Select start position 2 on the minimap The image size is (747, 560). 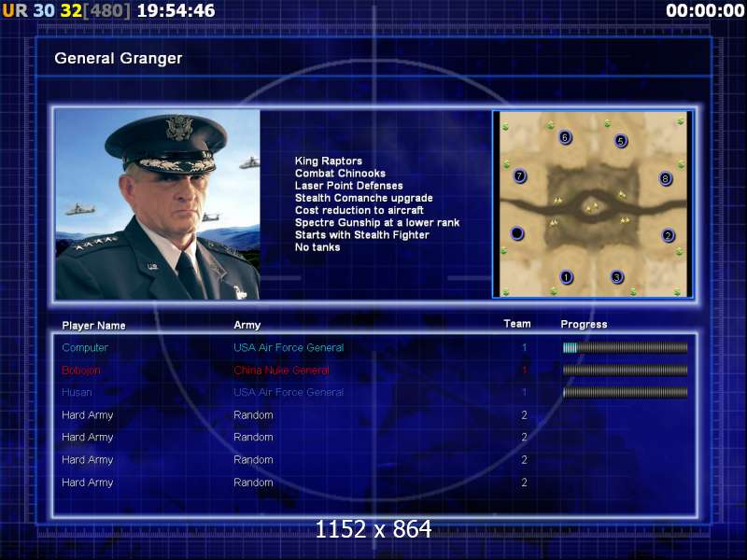pos(668,235)
